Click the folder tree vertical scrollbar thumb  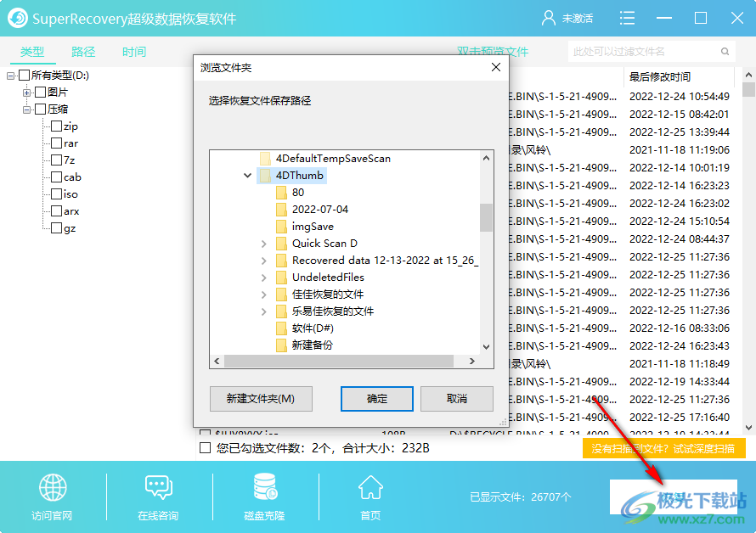[486, 217]
